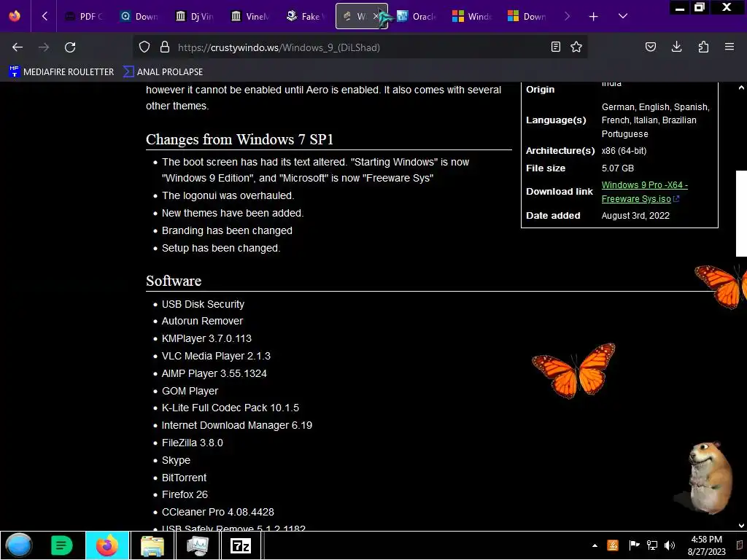Screen dimensions: 747x560
Task: Switch to the first Down tab
Action: 139,17
